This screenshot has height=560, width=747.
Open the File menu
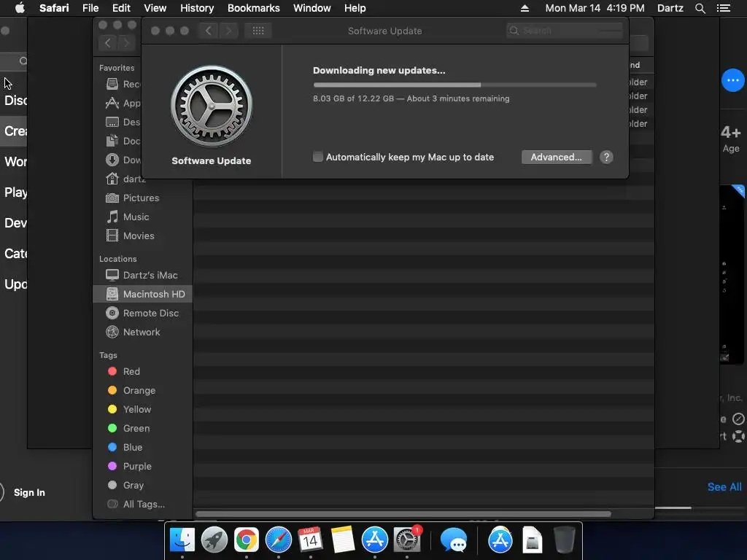coord(90,8)
